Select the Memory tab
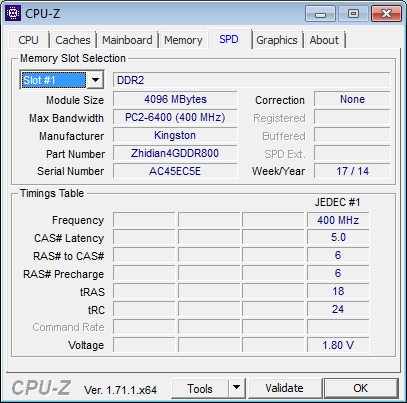407x403 pixels. click(183, 40)
